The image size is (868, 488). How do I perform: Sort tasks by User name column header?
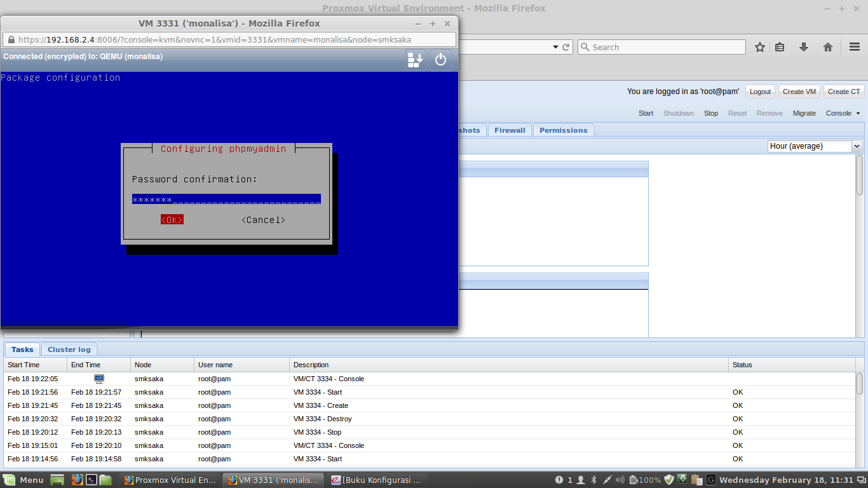click(241, 365)
